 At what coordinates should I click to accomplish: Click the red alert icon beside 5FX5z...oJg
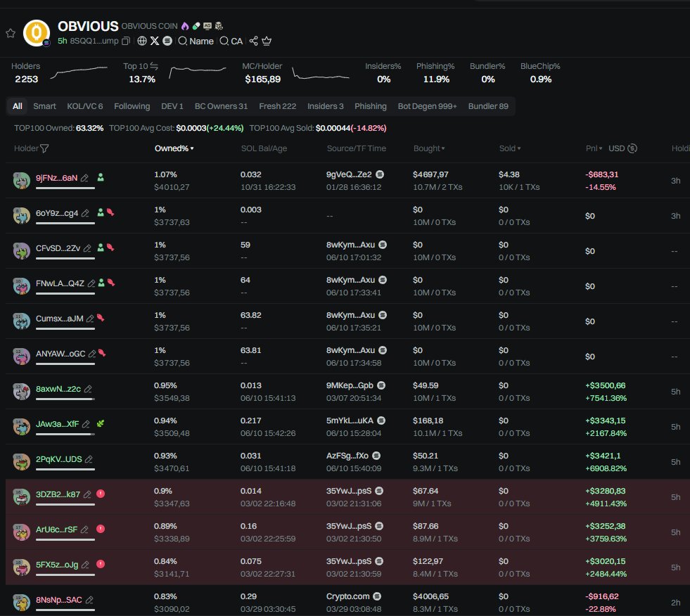(x=101, y=564)
